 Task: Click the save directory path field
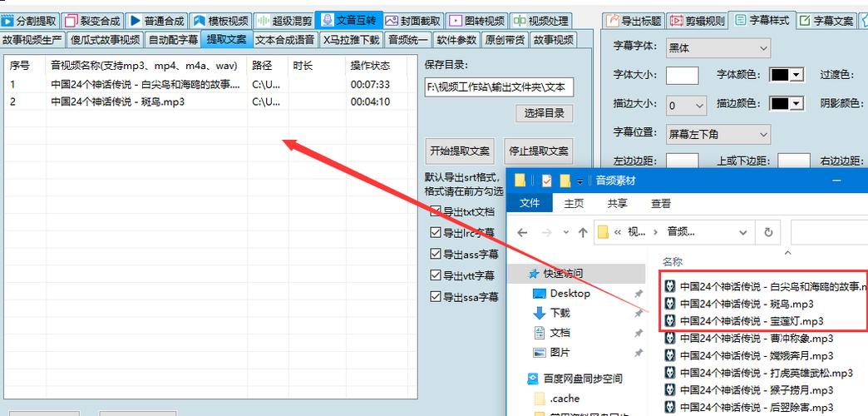(x=500, y=87)
